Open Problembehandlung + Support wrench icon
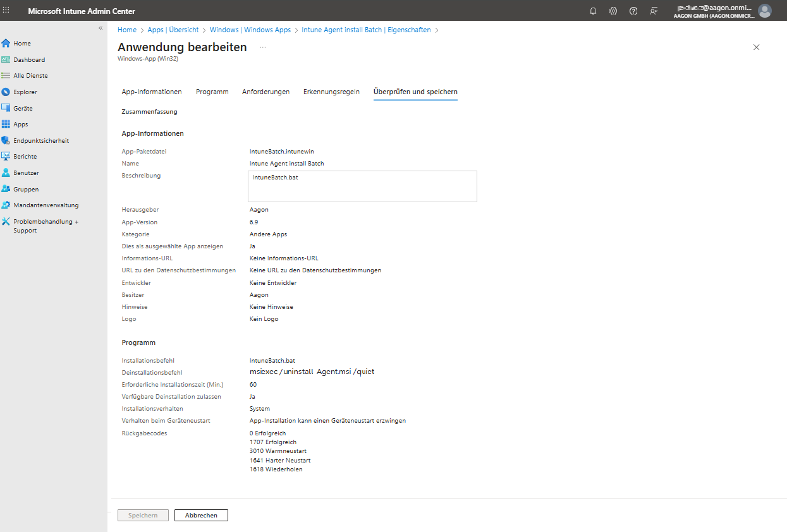The image size is (787, 532). 6,222
